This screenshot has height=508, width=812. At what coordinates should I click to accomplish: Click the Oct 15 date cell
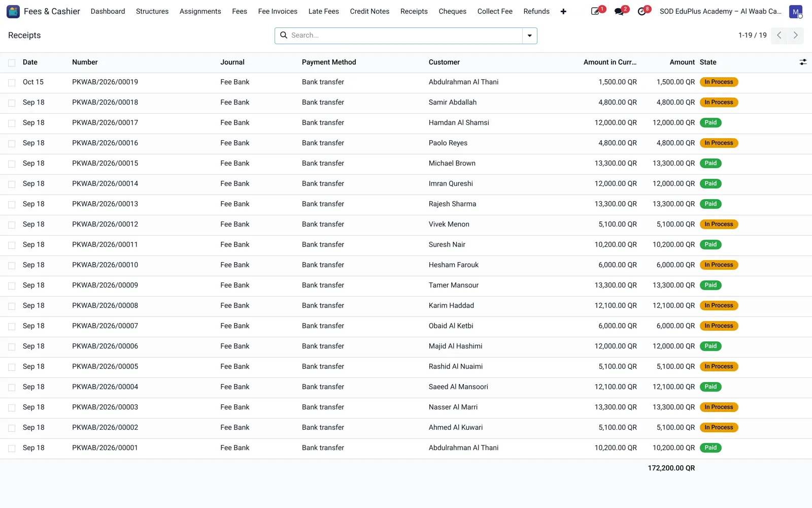pyautogui.click(x=33, y=82)
